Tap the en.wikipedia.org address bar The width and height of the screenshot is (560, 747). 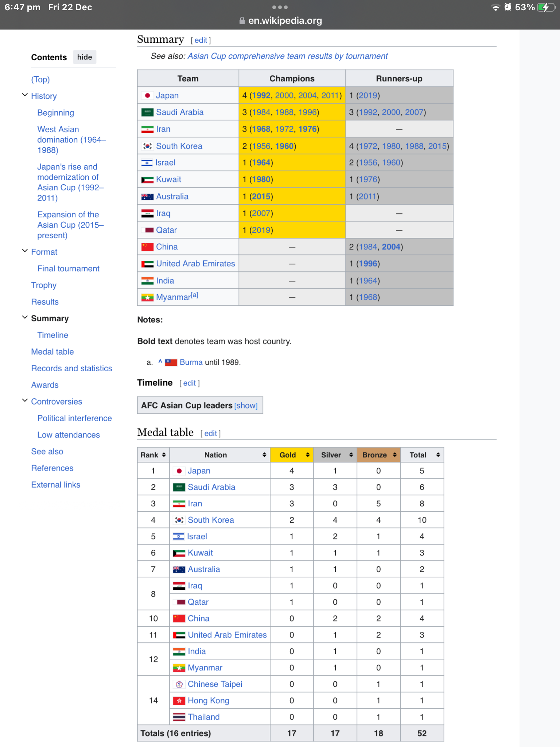pos(285,21)
